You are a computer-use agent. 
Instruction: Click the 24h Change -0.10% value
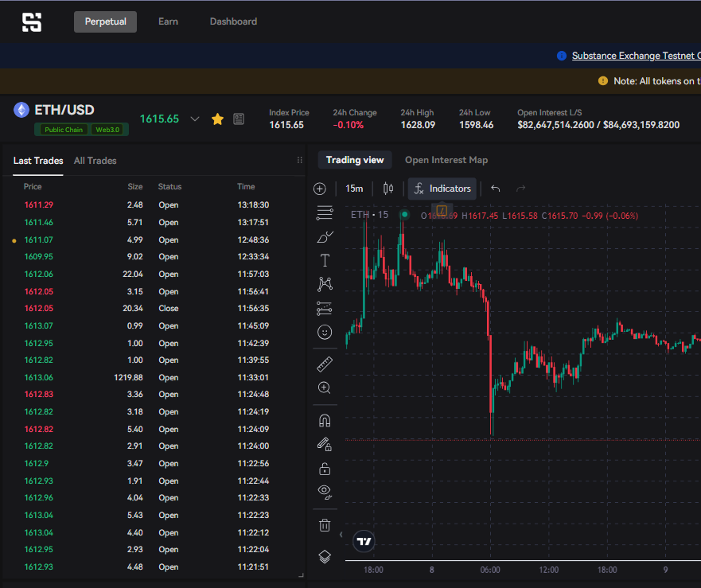click(349, 125)
